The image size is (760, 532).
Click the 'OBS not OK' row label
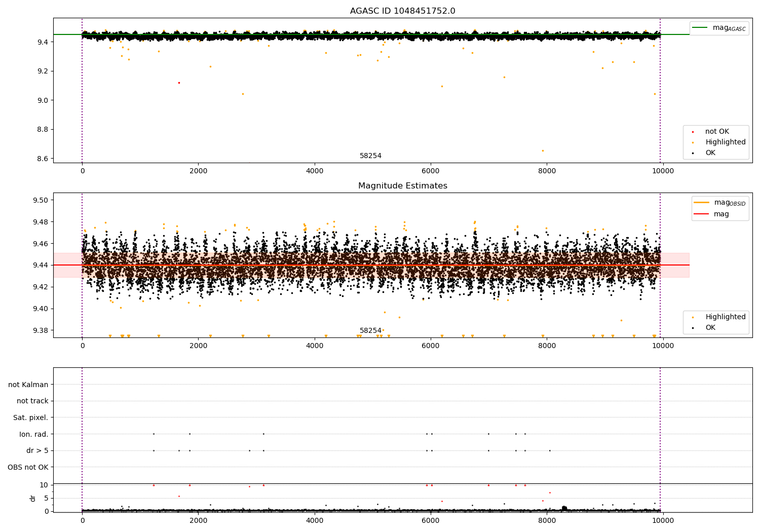pos(28,467)
